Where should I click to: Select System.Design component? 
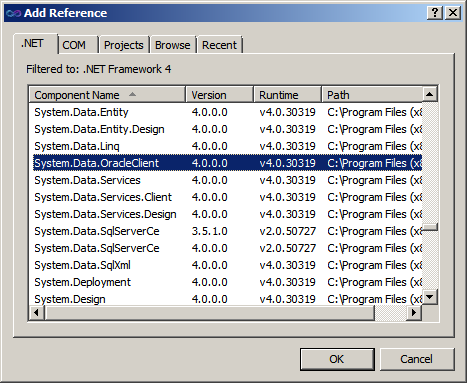point(227,299)
